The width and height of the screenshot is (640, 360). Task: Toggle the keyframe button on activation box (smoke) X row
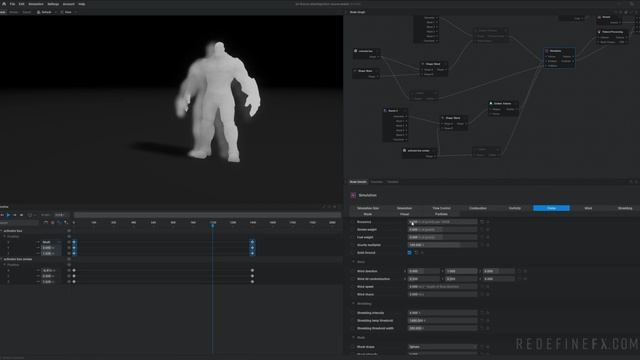[x=69, y=270]
